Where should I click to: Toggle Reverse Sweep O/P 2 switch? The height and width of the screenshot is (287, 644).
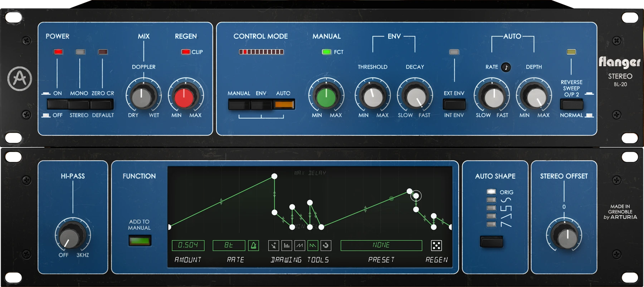click(x=572, y=104)
